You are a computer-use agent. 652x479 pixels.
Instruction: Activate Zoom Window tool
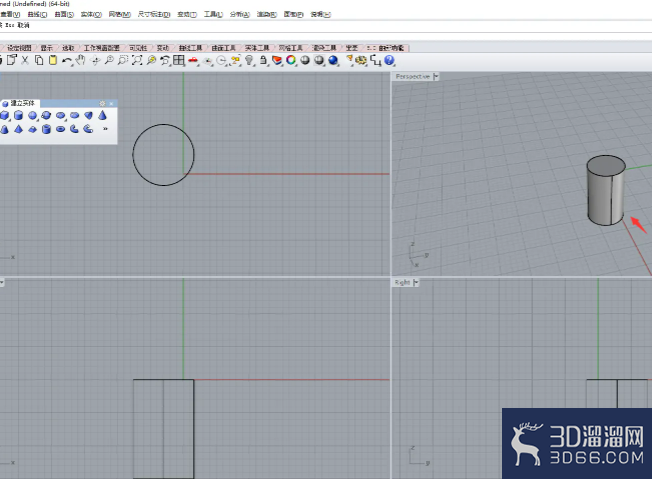pos(123,60)
